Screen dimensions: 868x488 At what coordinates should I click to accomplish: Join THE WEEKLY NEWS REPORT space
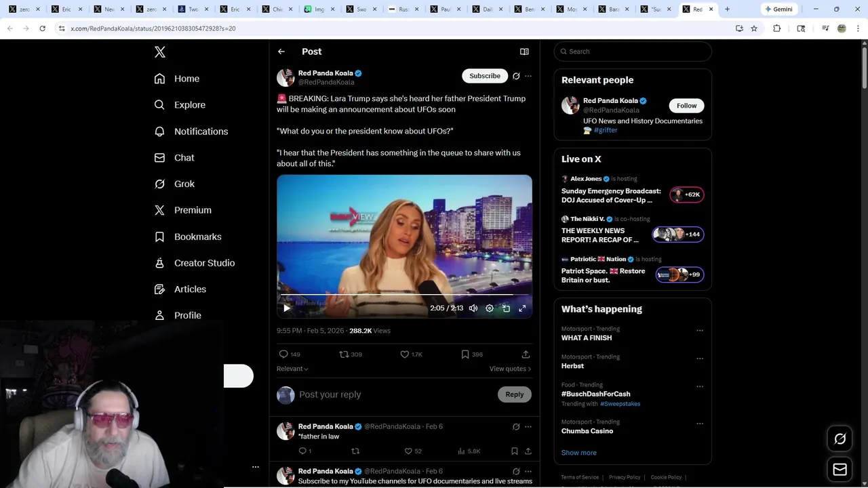click(632, 230)
